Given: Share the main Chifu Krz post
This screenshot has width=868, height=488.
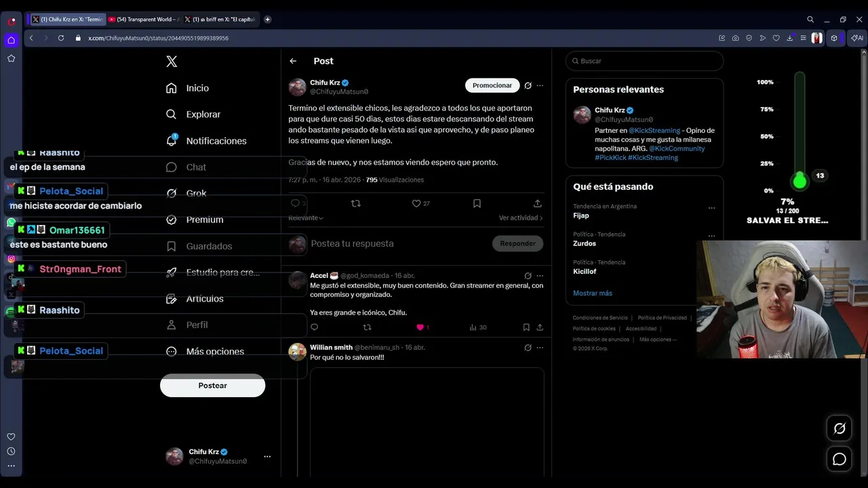Looking at the screenshot, I should pos(538,203).
